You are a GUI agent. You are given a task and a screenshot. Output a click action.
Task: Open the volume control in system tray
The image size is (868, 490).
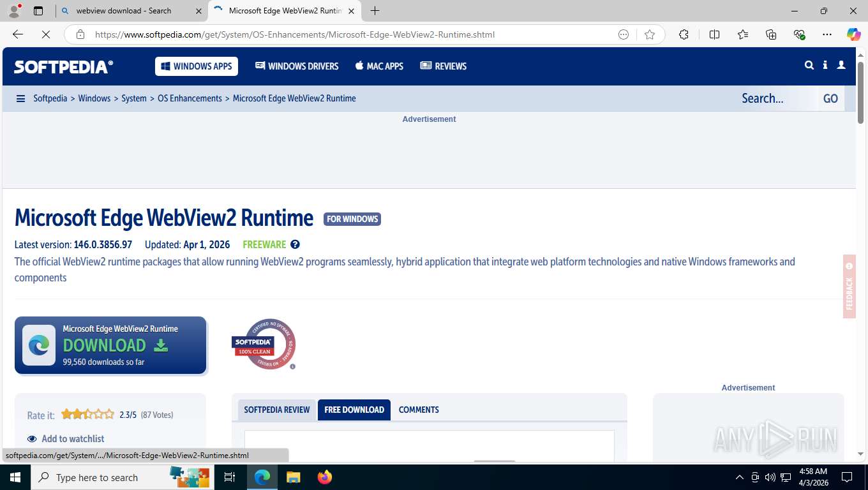pos(770,477)
